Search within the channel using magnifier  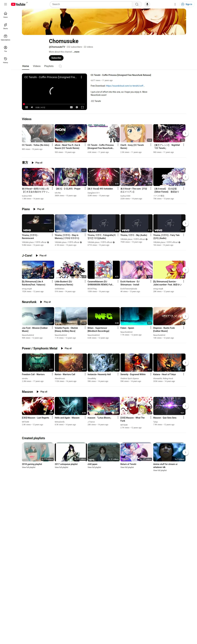coord(60,66)
